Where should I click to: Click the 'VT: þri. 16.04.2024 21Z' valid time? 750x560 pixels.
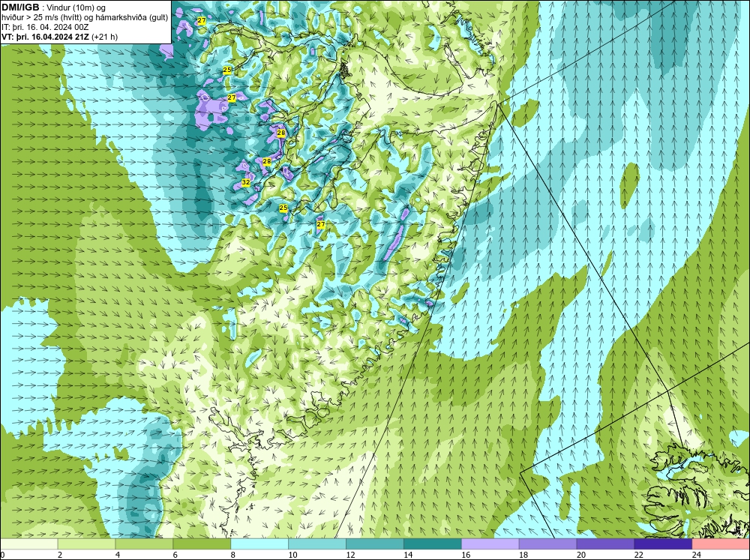[46, 37]
